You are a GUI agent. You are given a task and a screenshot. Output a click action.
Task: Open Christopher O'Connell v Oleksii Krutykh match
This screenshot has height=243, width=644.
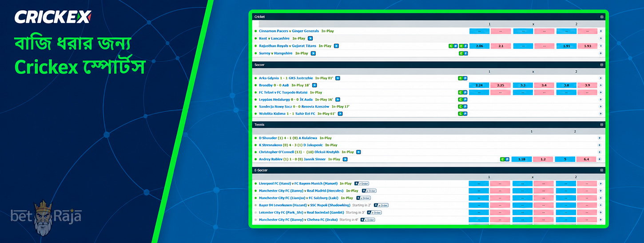[x=299, y=152]
